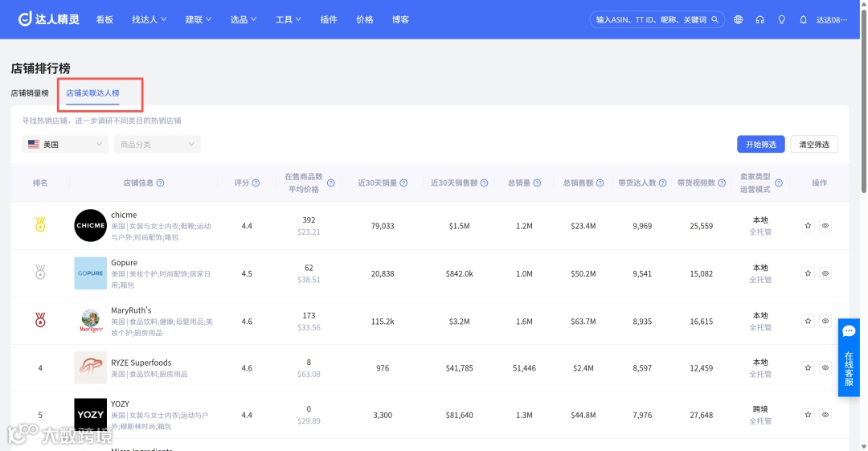Open the 达达08 account menu

click(x=832, y=19)
